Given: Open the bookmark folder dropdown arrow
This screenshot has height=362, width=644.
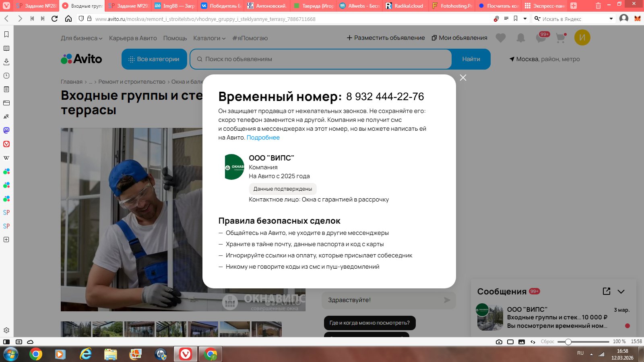Looking at the screenshot, I should click(x=525, y=19).
